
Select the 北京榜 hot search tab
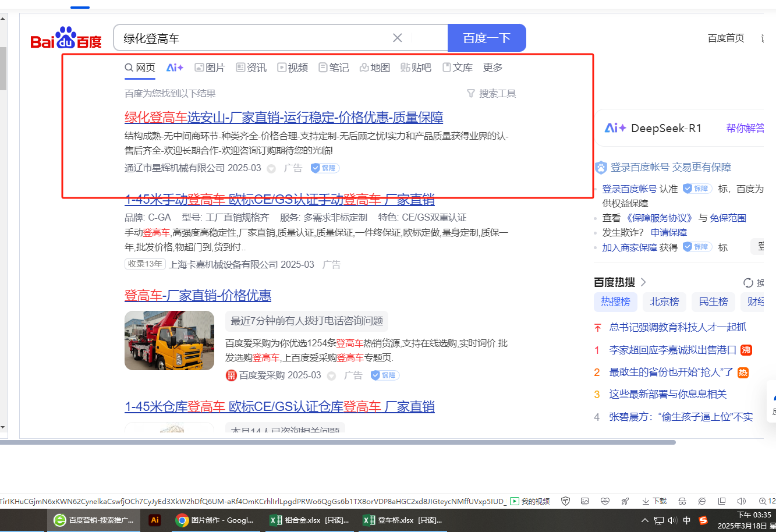point(664,302)
